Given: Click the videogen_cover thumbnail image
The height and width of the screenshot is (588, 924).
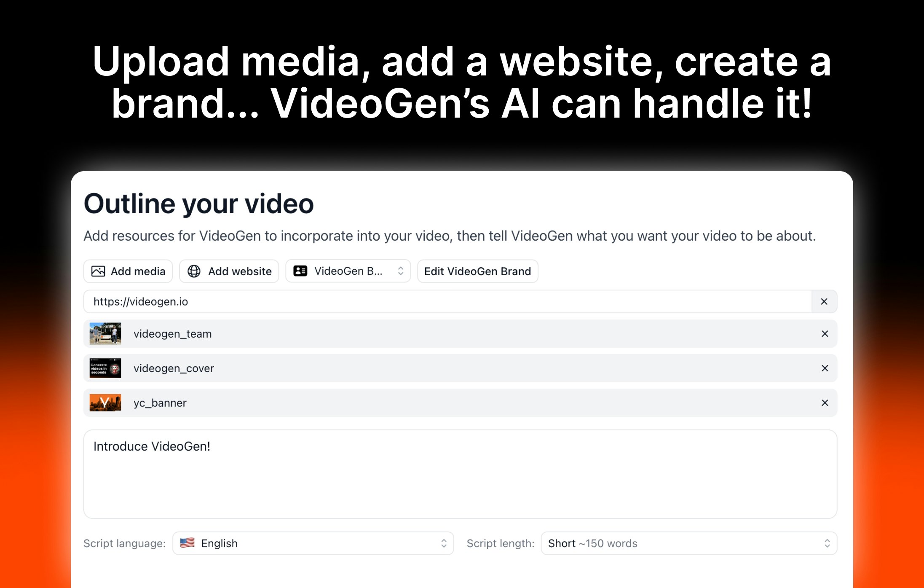Looking at the screenshot, I should click(x=105, y=368).
